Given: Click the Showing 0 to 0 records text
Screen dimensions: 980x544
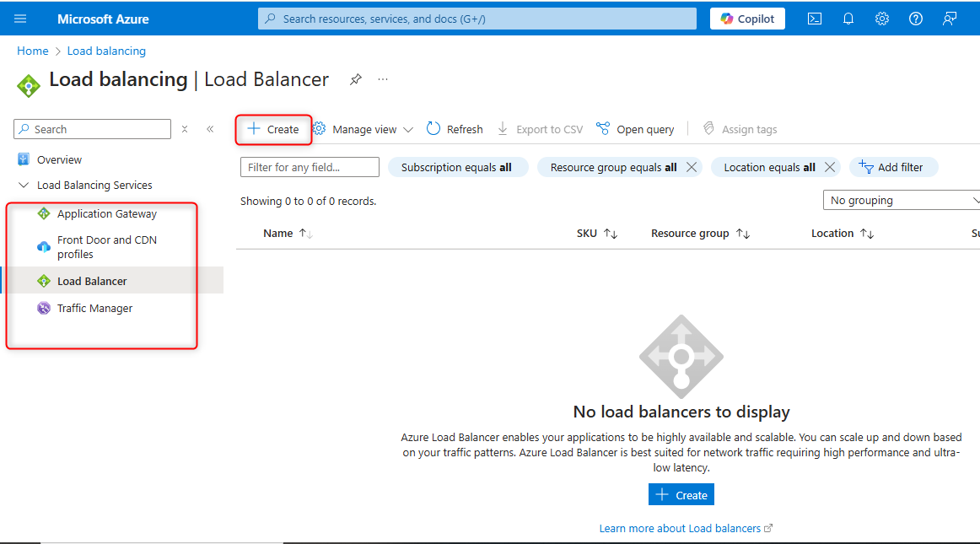Looking at the screenshot, I should [308, 202].
